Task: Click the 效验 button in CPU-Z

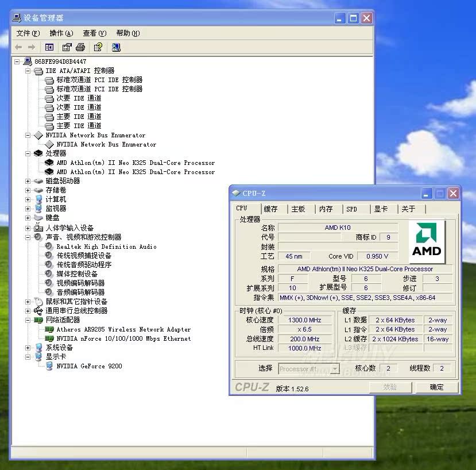Action: (390, 387)
